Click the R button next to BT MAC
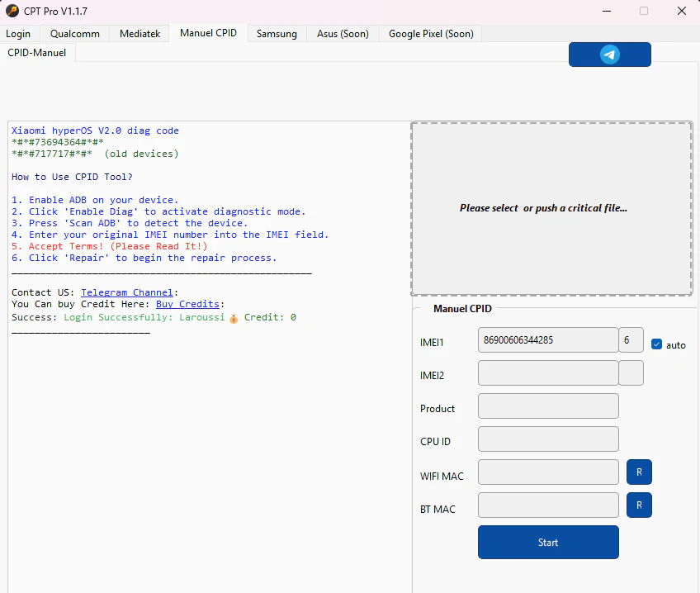The image size is (700, 593). (x=639, y=505)
